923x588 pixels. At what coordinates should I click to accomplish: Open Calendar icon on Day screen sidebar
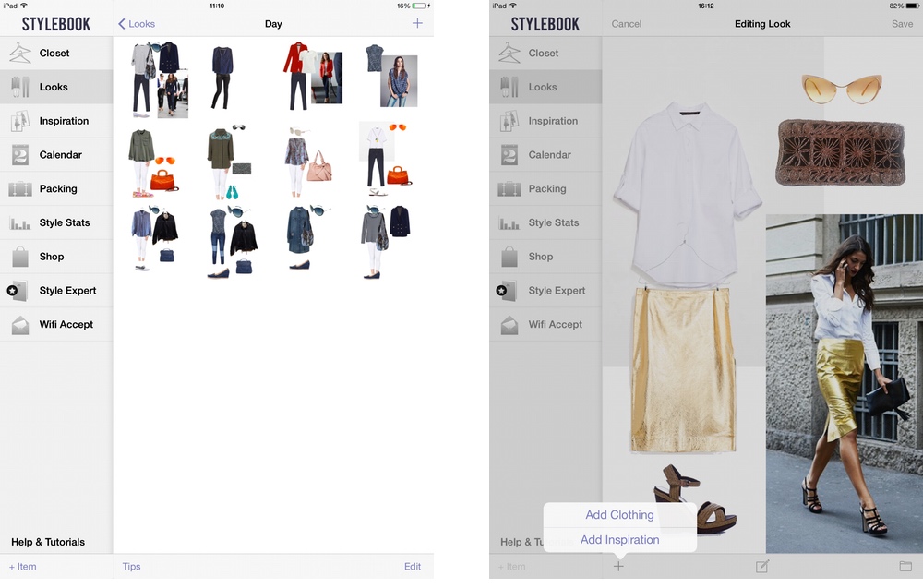(x=20, y=155)
